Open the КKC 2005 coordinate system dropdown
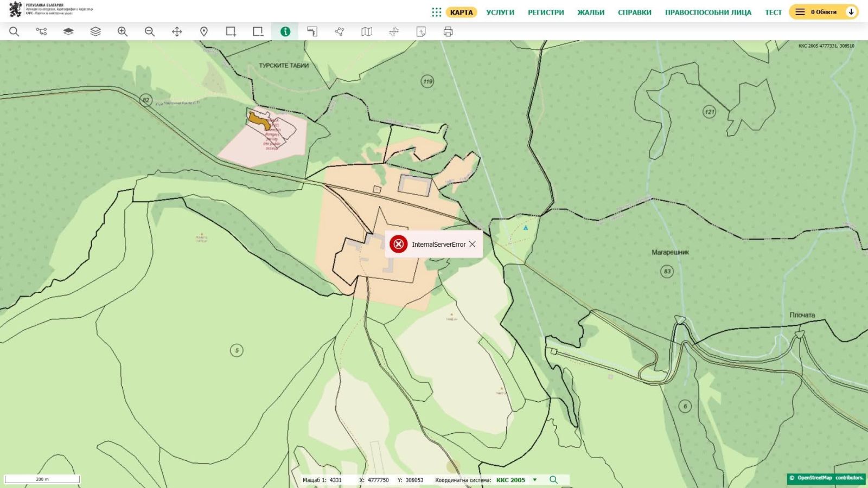This screenshot has height=488, width=868. pos(534,480)
